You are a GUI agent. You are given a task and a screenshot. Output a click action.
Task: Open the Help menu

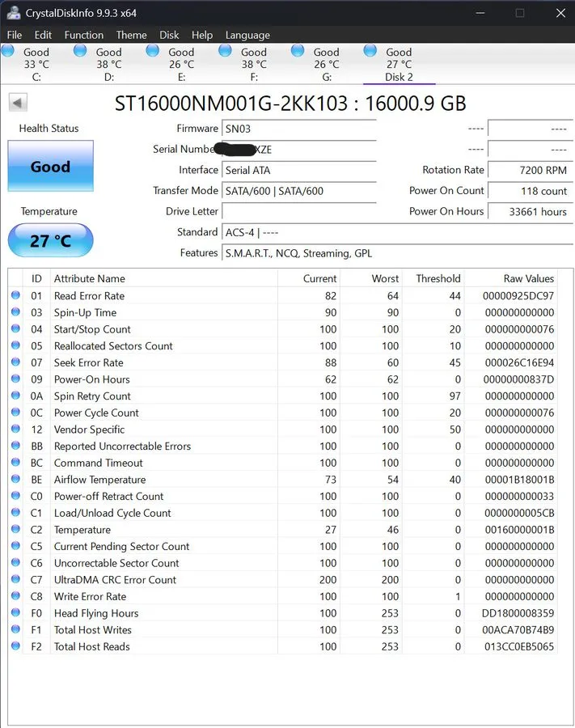tap(202, 35)
